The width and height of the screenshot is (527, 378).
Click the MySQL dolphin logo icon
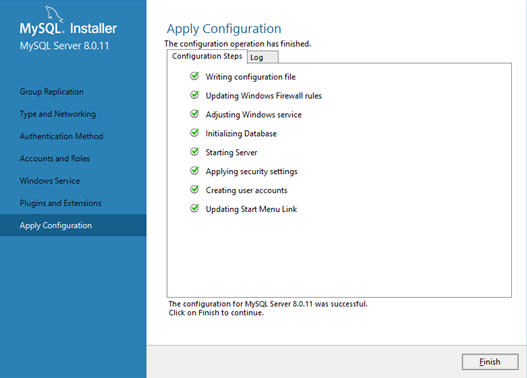pyautogui.click(x=54, y=14)
